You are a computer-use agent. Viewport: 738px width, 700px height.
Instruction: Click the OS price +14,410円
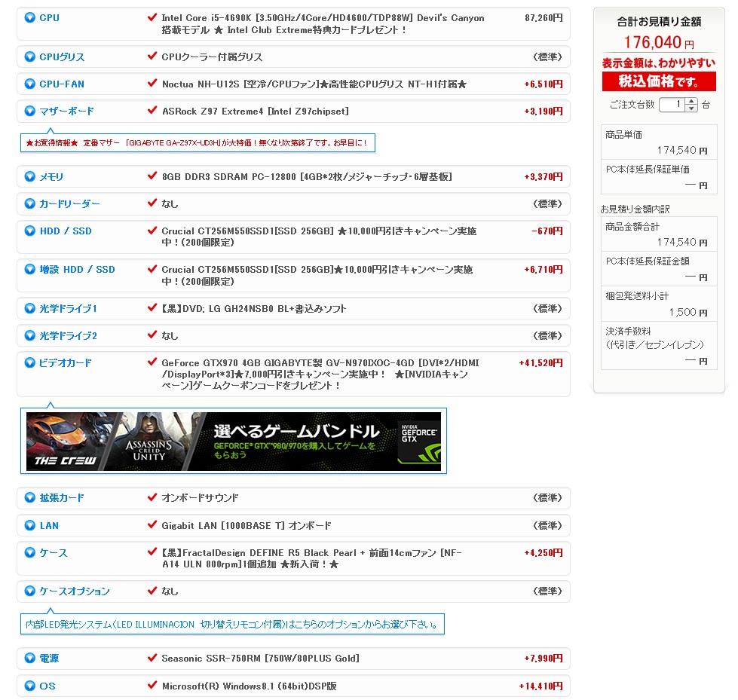tap(540, 686)
